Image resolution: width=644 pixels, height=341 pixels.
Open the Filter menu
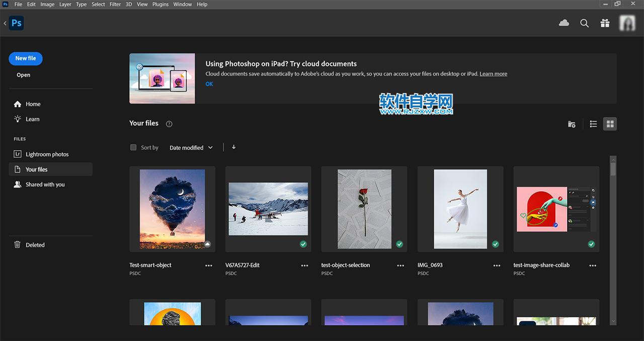pos(115,4)
